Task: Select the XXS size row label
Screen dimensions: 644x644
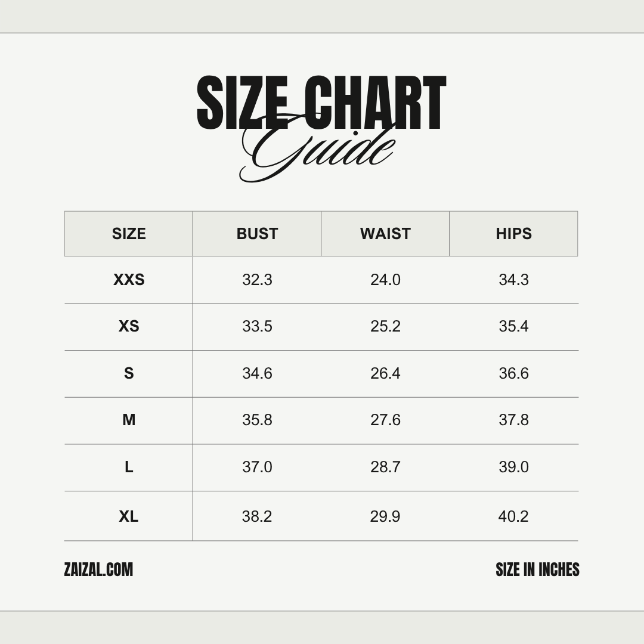Action: coord(129,280)
